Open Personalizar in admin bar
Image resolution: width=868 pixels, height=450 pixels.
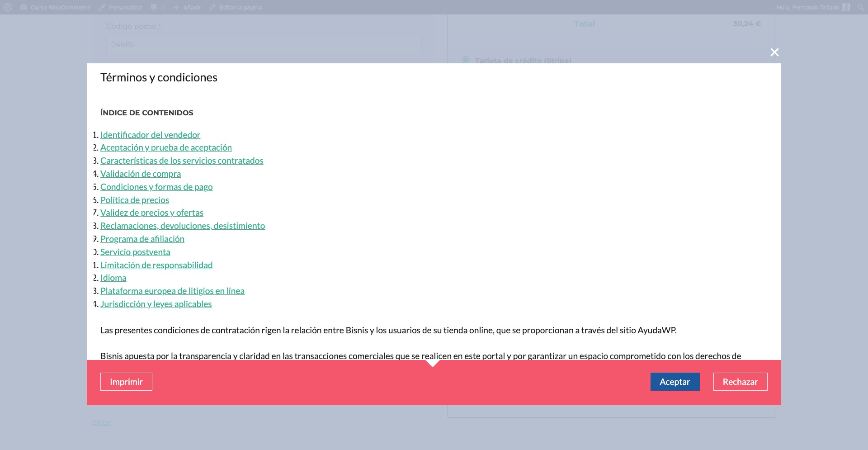click(121, 7)
